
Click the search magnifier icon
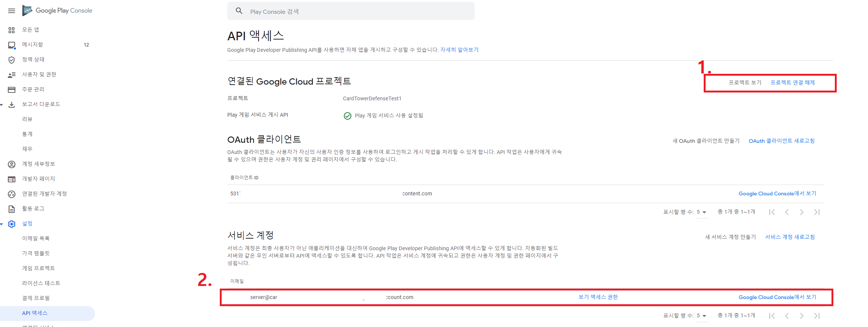(x=239, y=11)
